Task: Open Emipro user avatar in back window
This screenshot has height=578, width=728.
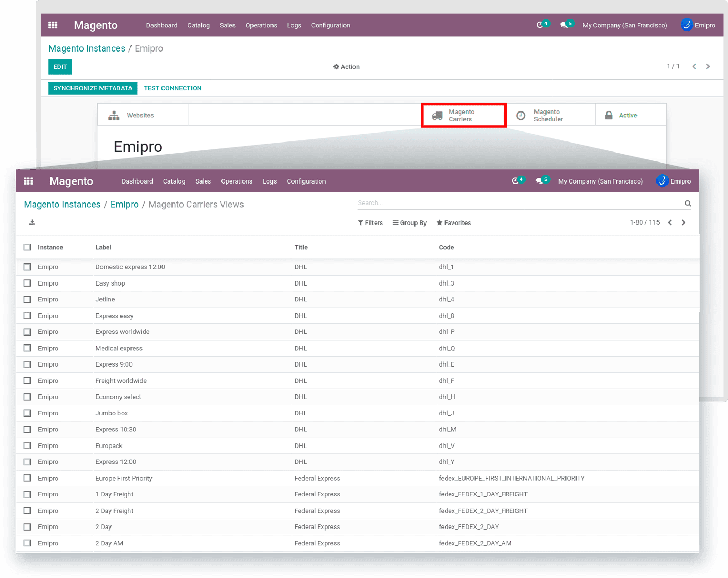Action: [686, 25]
